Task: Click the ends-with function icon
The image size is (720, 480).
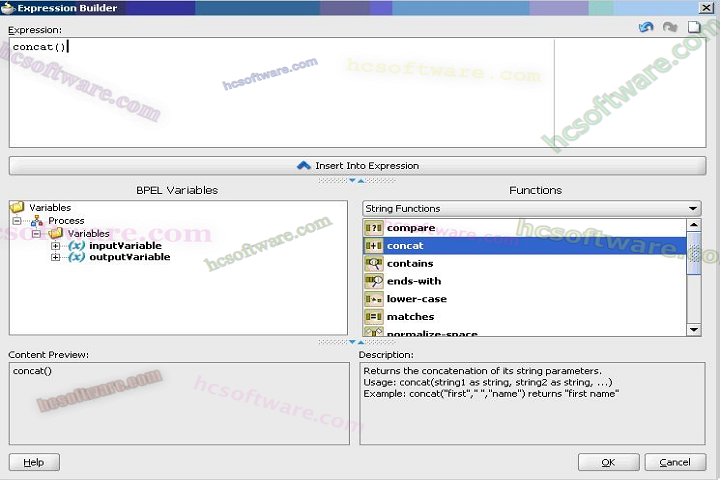Action: pos(373,281)
